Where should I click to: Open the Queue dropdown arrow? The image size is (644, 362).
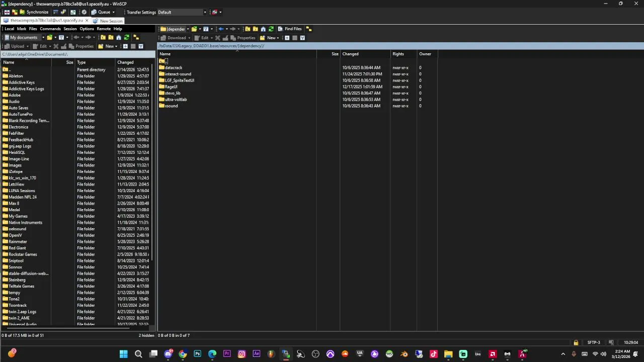(x=113, y=12)
